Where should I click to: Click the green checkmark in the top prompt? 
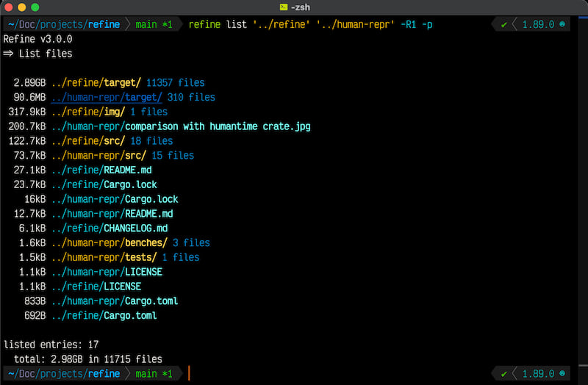click(x=504, y=24)
